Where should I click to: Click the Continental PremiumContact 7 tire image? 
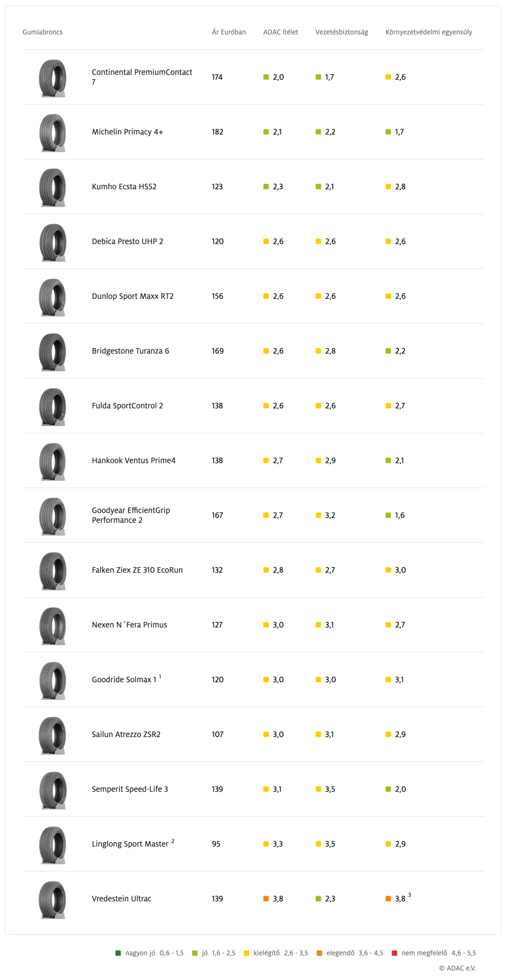click(x=52, y=78)
